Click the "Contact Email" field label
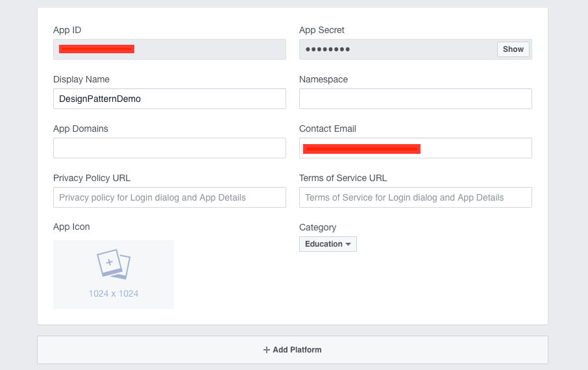 [x=328, y=129]
